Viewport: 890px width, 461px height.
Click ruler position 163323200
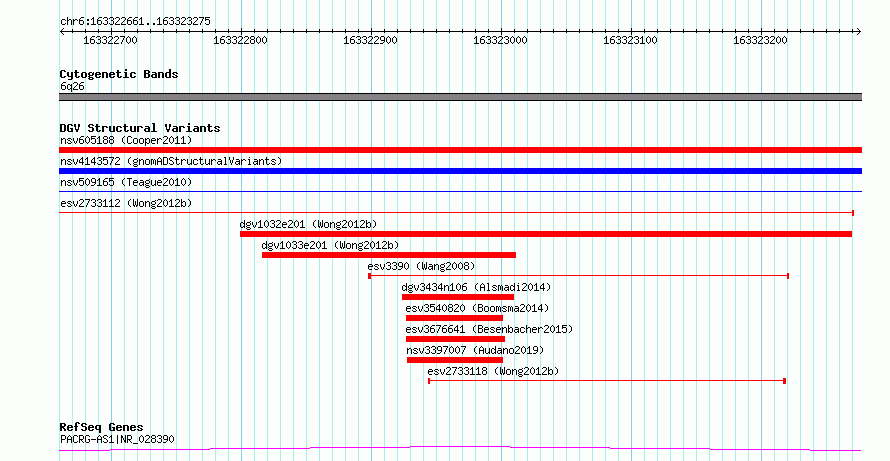pyautogui.click(x=761, y=40)
